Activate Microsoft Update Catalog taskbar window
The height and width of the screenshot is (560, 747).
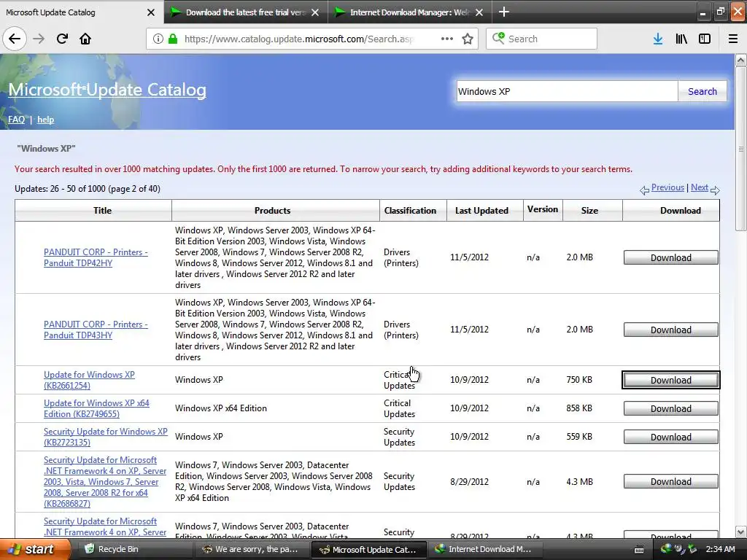pyautogui.click(x=367, y=549)
